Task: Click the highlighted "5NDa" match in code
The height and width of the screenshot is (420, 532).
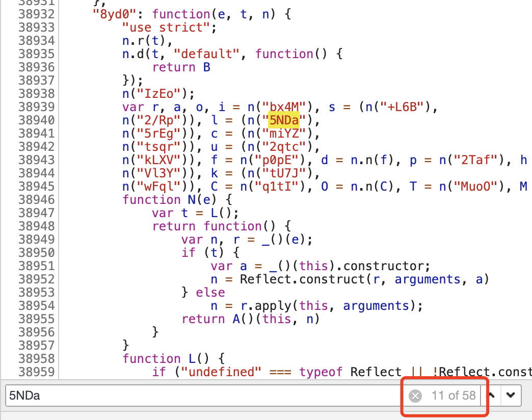Action: click(x=284, y=120)
